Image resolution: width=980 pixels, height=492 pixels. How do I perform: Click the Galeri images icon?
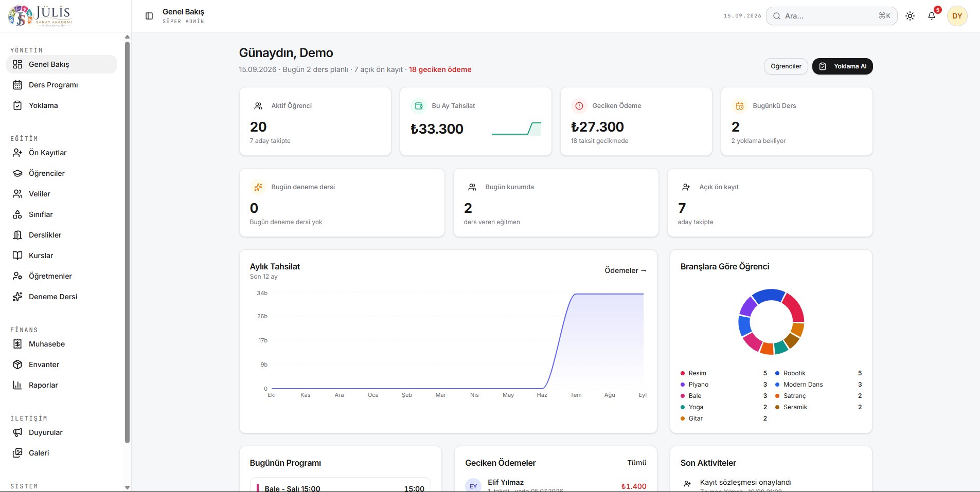tap(17, 453)
